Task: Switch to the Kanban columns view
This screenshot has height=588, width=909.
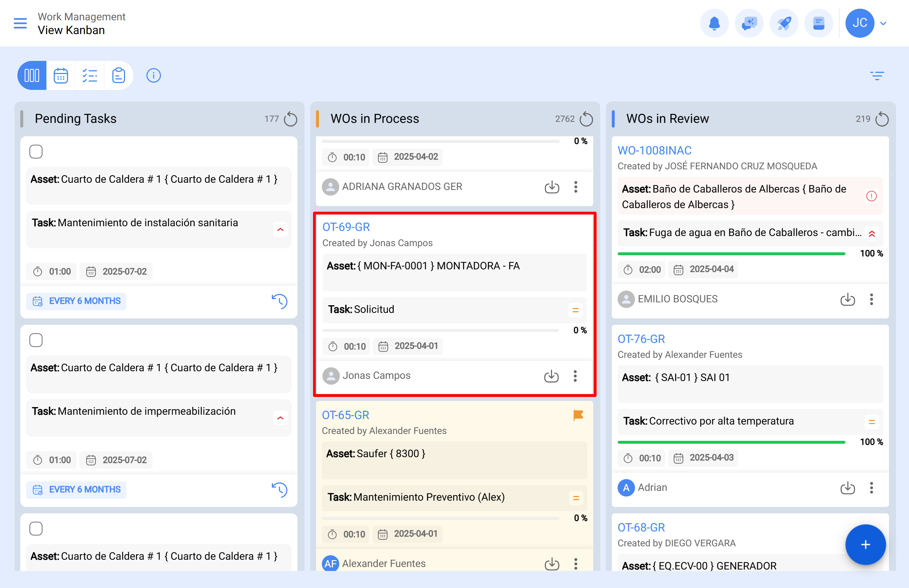Action: click(32, 75)
